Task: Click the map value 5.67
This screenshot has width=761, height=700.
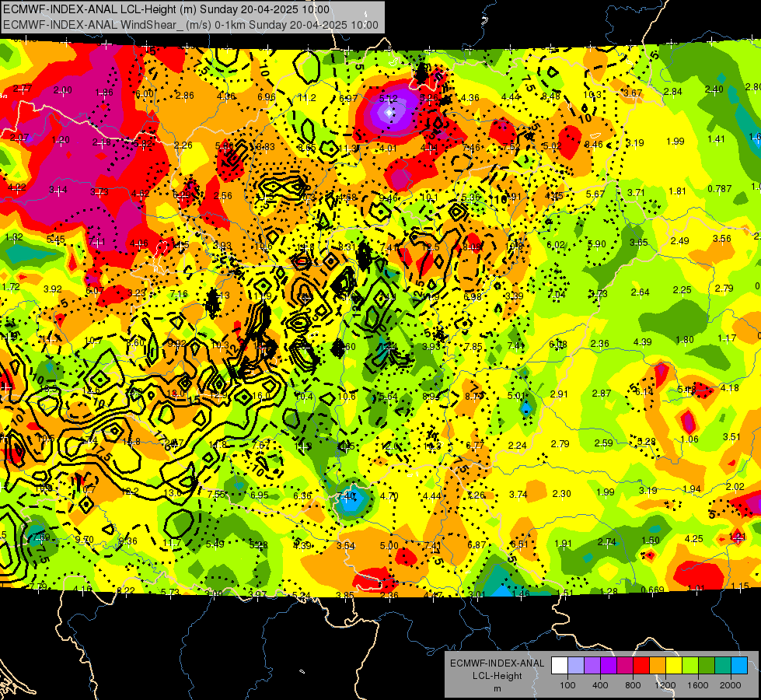Action: click(595, 194)
